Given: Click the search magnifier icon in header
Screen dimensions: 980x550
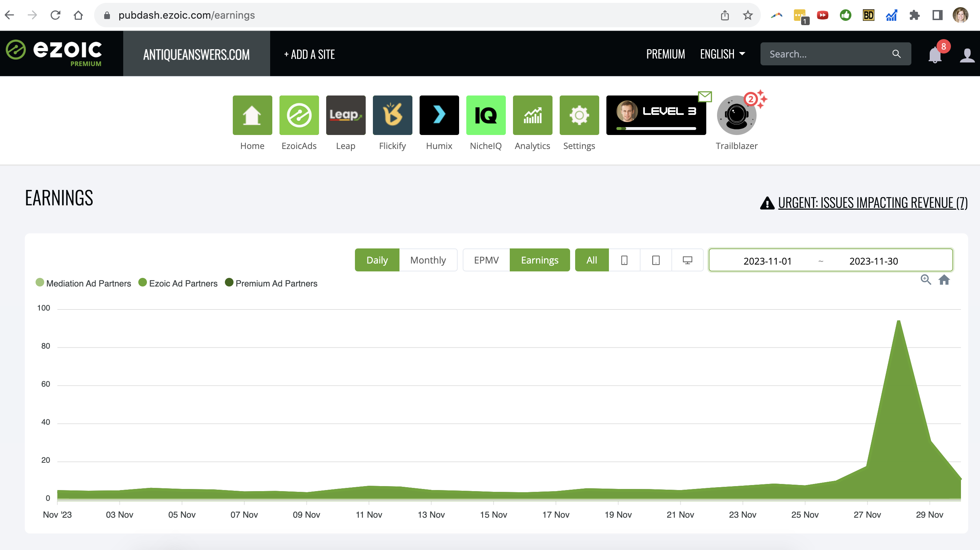Looking at the screenshot, I should tap(896, 54).
